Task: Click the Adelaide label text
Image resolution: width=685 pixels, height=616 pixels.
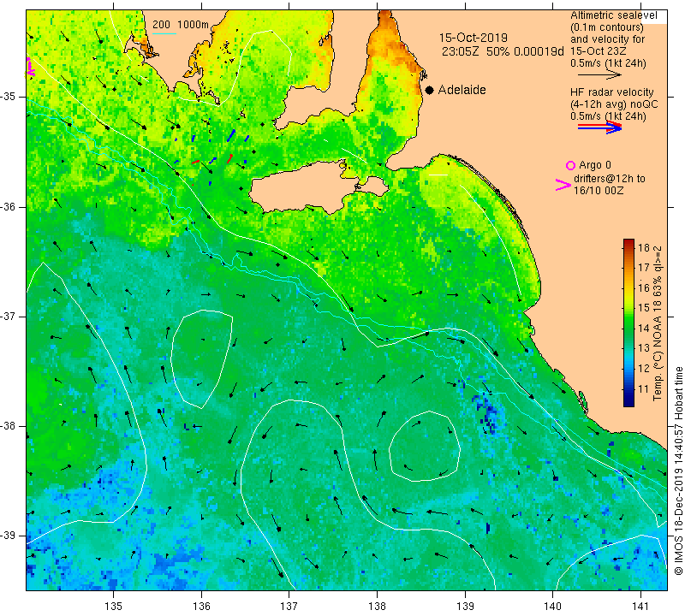Action: [462, 90]
